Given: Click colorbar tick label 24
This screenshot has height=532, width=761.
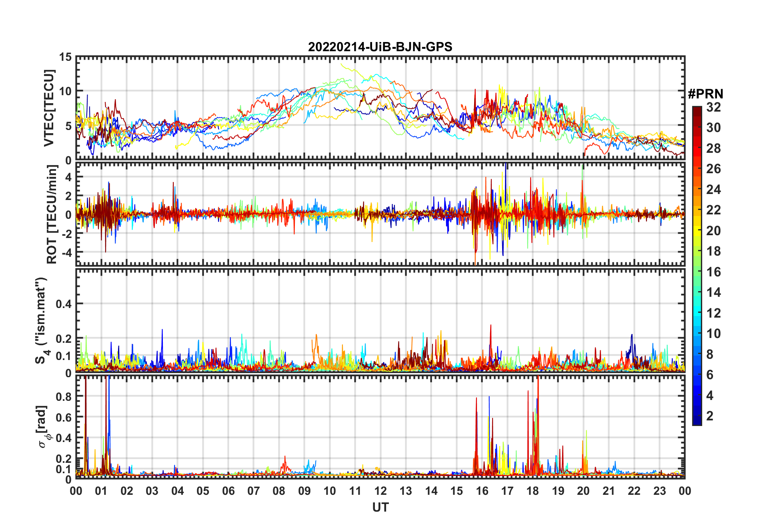Looking at the screenshot, I should 713,190.
